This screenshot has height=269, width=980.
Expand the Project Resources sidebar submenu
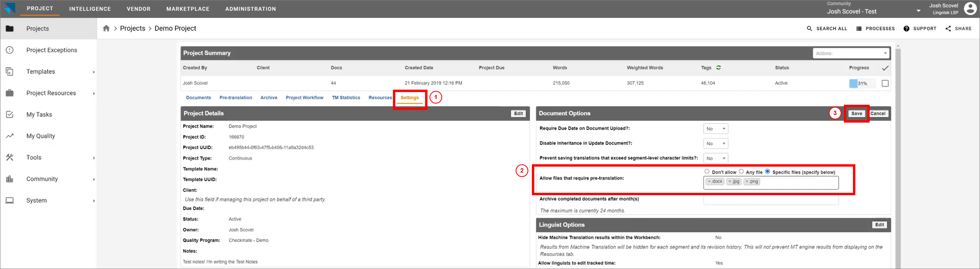coord(94,93)
